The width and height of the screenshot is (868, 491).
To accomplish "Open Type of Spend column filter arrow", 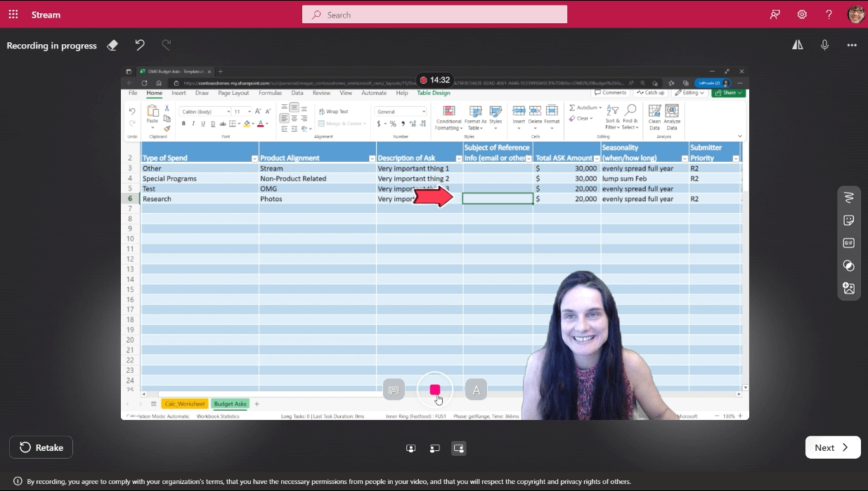I will 254,158.
